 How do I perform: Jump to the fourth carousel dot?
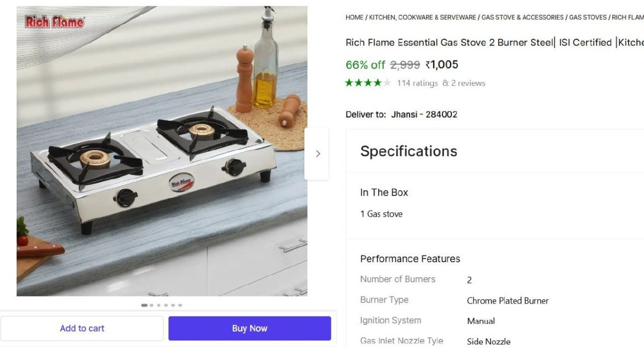click(x=166, y=305)
